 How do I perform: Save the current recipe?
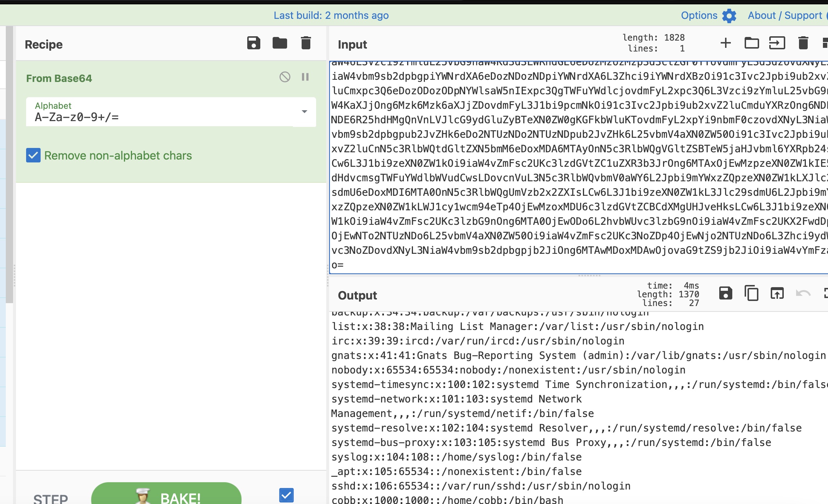point(253,43)
